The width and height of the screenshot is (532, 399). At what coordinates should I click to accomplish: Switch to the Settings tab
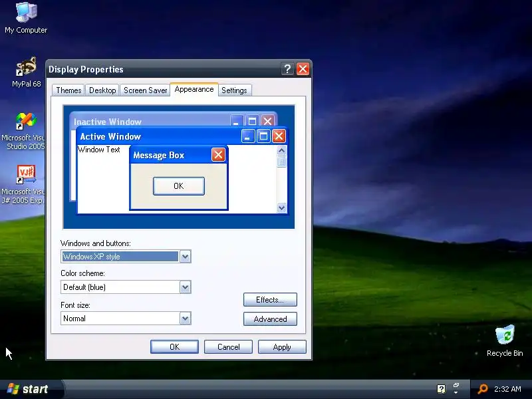click(235, 90)
